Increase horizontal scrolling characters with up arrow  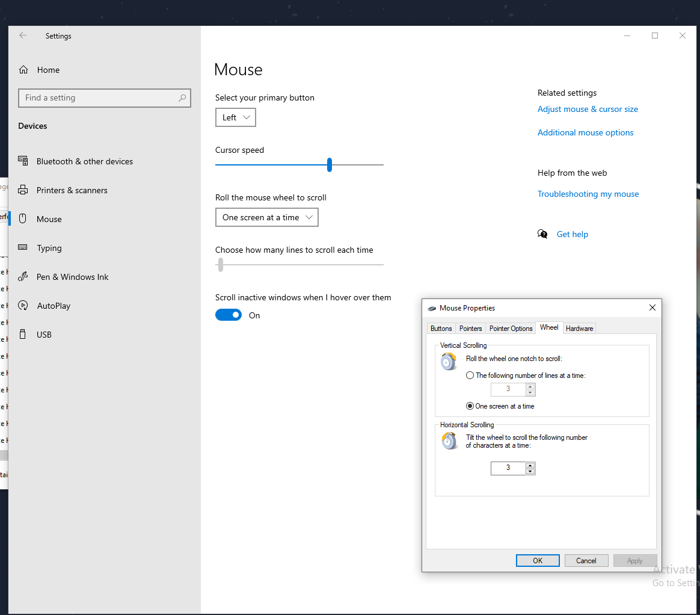coord(530,465)
